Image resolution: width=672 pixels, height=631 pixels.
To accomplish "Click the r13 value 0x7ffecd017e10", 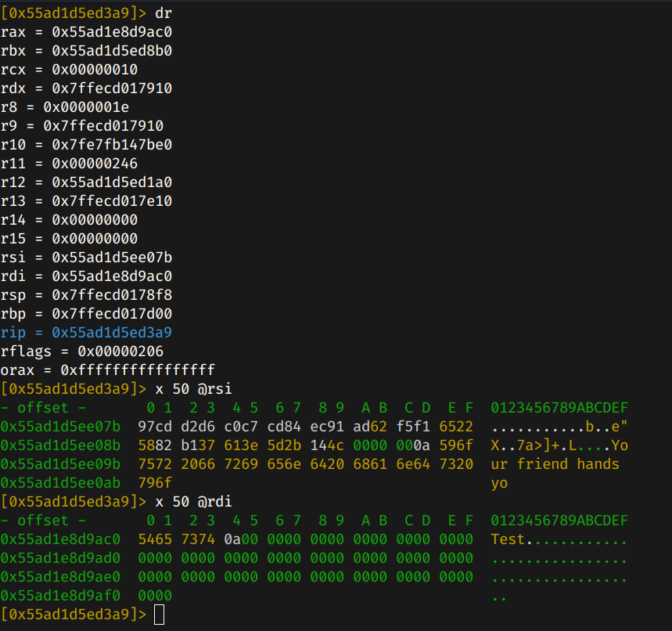I will tap(112, 201).
